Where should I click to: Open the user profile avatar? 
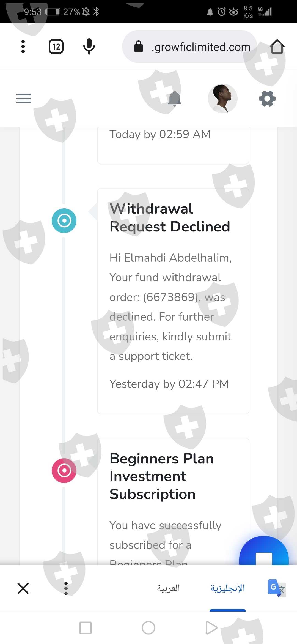click(222, 99)
